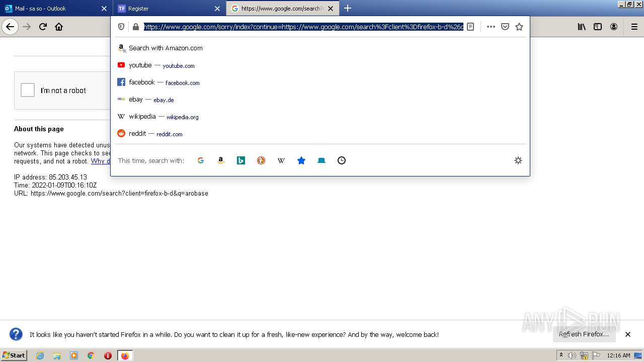Launch Chrome from the taskbar
The image size is (644, 362).
click(x=91, y=355)
